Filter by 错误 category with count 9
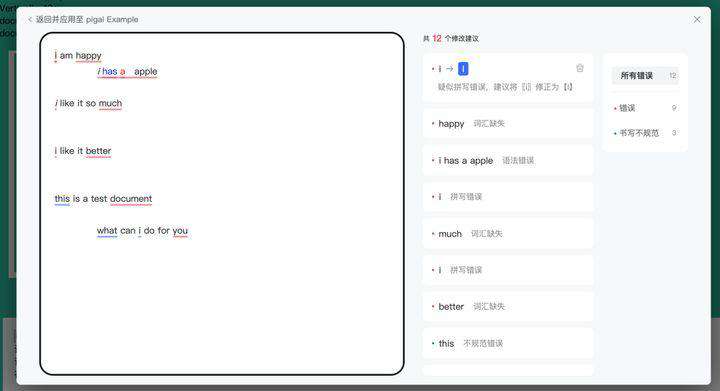 645,108
